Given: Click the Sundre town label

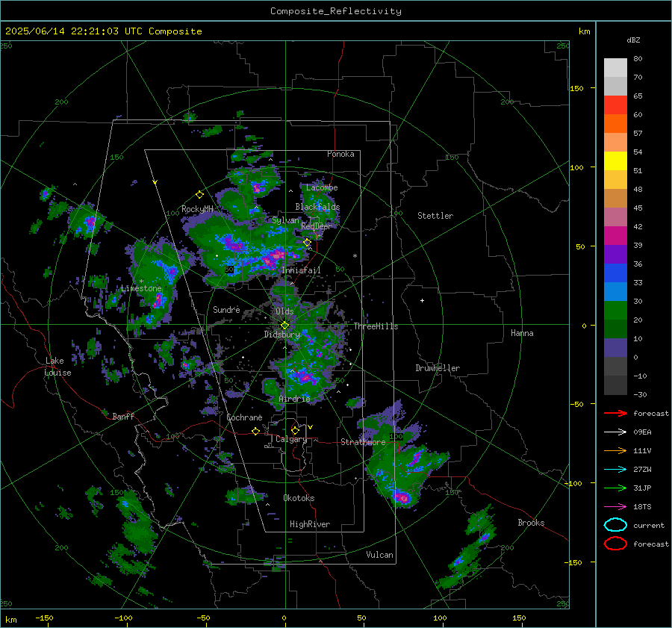Looking at the screenshot, I should click(226, 309).
